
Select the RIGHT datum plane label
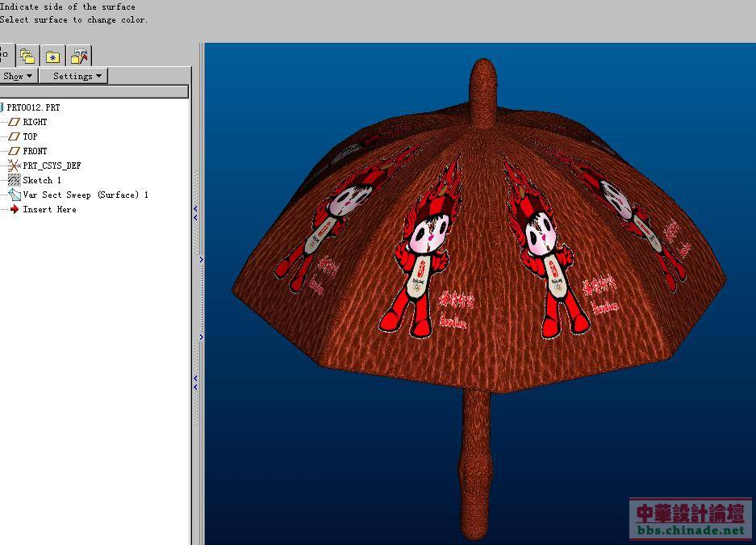(35, 122)
